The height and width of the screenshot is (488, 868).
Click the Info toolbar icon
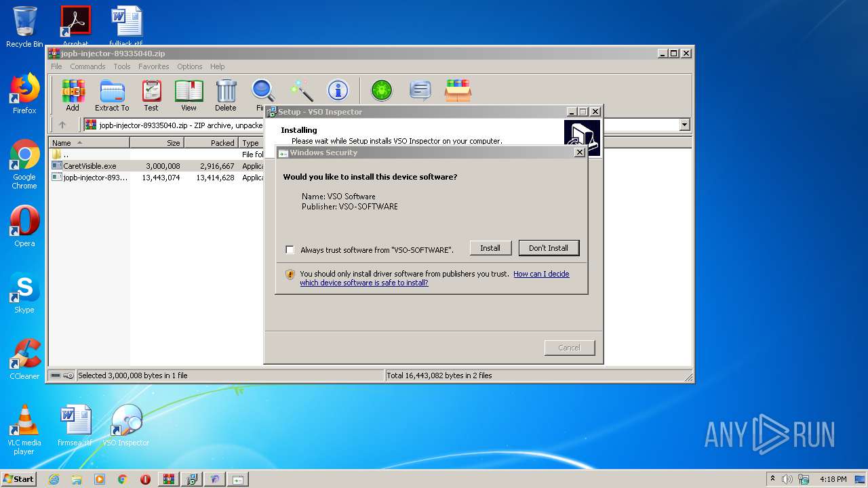coord(338,90)
